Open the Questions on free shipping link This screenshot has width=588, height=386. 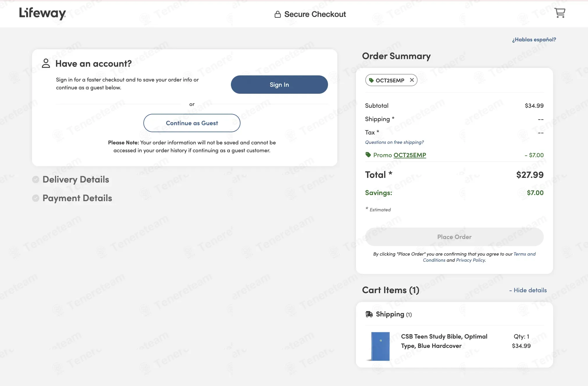tap(394, 142)
